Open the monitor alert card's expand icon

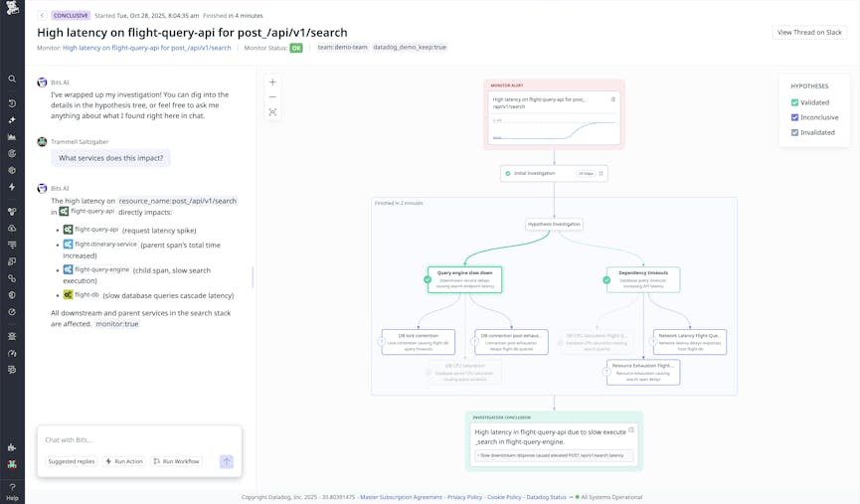[612, 99]
